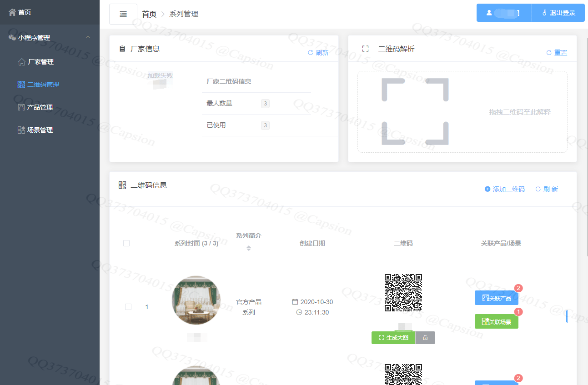Click the clipboard icon beside 厂家信息 title
588x385 pixels.
coord(122,49)
